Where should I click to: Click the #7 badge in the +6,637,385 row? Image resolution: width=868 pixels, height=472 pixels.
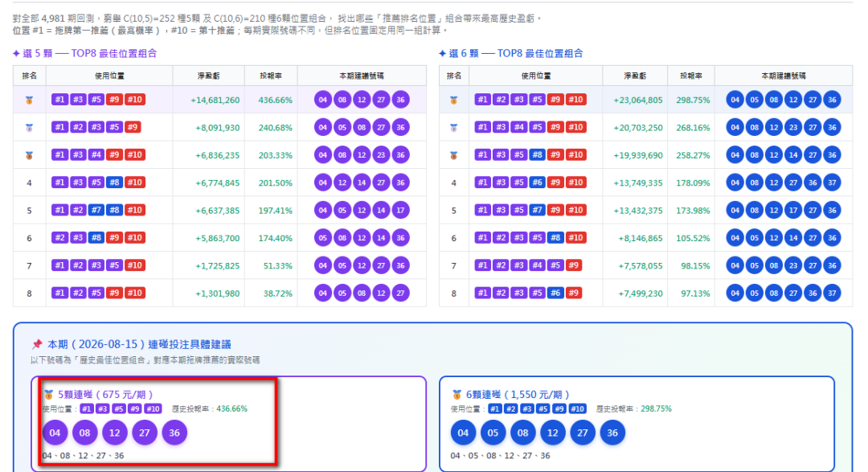click(96, 210)
